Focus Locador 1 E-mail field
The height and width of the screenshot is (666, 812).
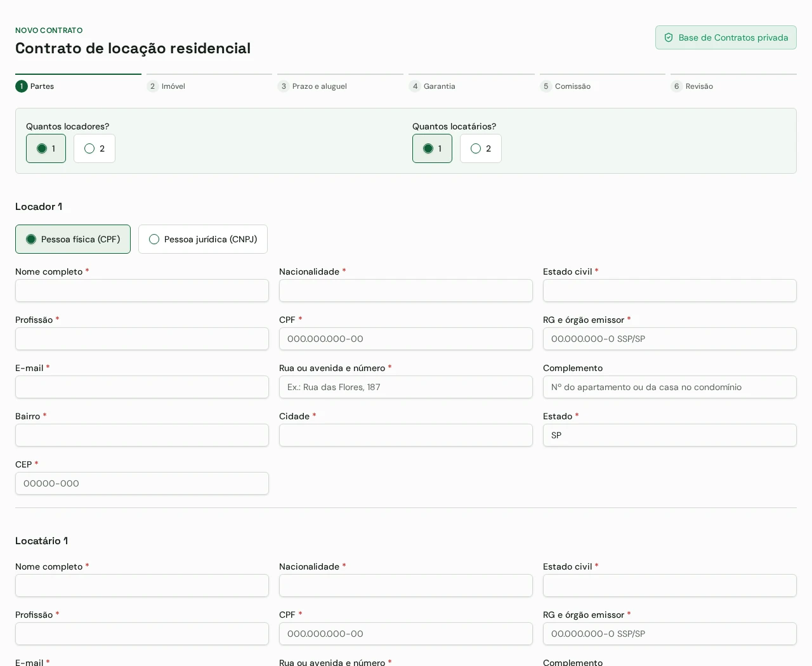click(142, 387)
